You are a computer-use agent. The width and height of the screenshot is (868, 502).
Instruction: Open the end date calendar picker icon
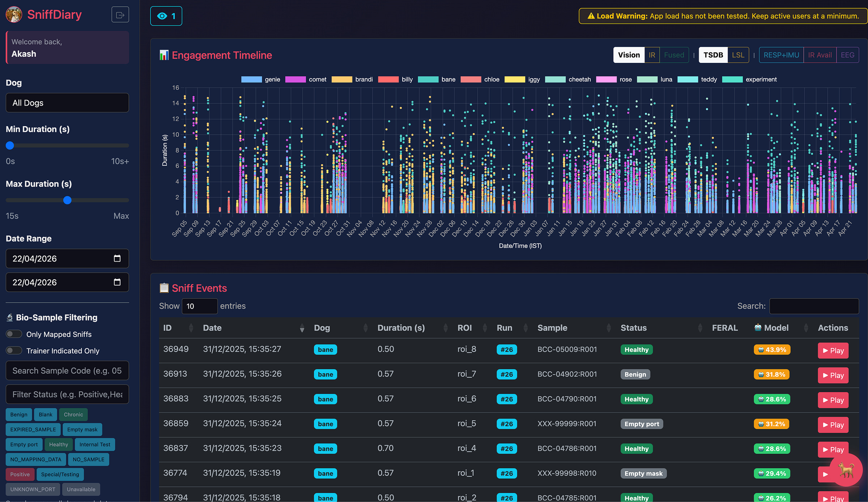[x=117, y=282]
